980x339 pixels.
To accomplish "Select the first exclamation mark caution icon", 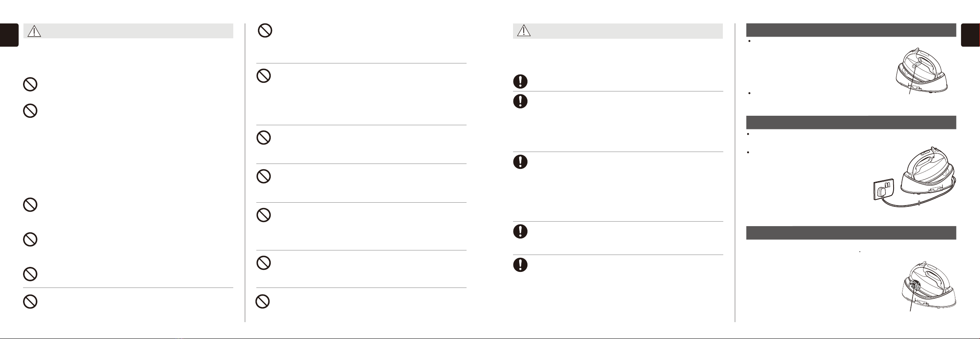I will pyautogui.click(x=520, y=81).
